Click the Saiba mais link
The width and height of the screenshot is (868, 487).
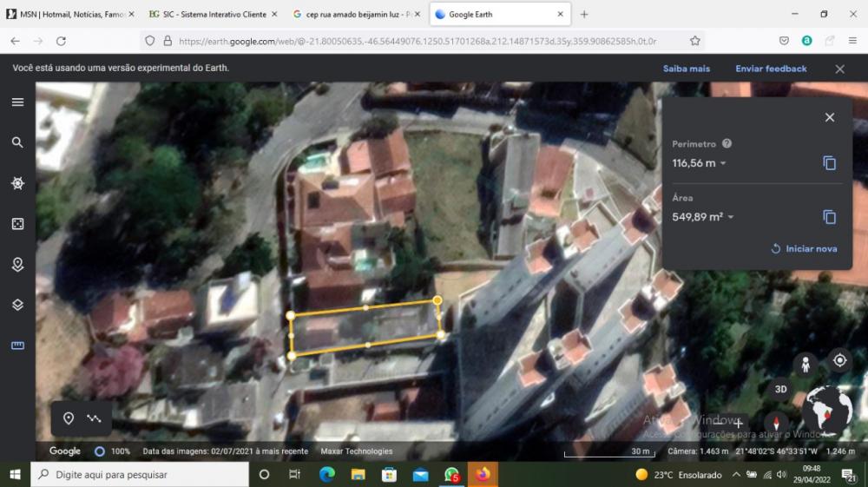(686, 69)
